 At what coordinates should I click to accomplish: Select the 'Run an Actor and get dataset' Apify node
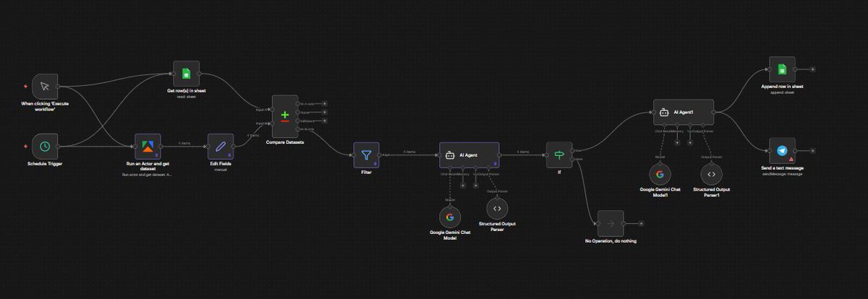point(148,146)
